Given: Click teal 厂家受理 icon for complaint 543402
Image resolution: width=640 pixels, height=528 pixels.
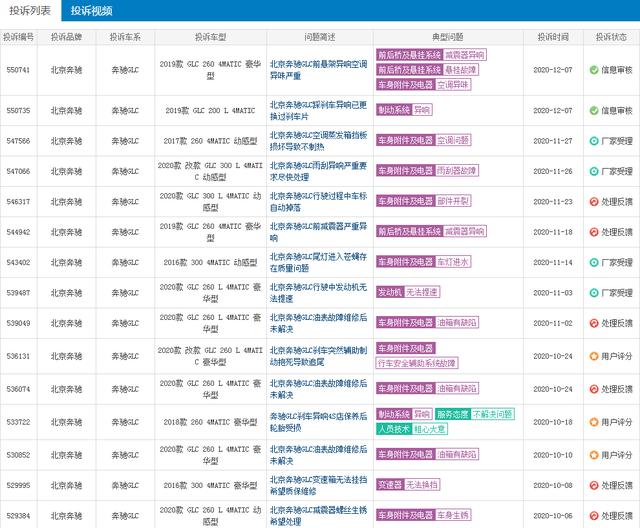Looking at the screenshot, I should (x=594, y=262).
